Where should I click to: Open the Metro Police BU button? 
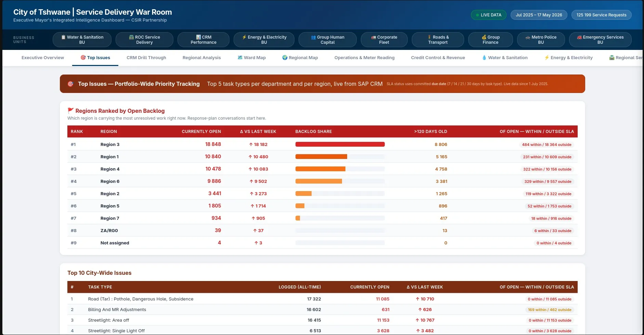541,40
